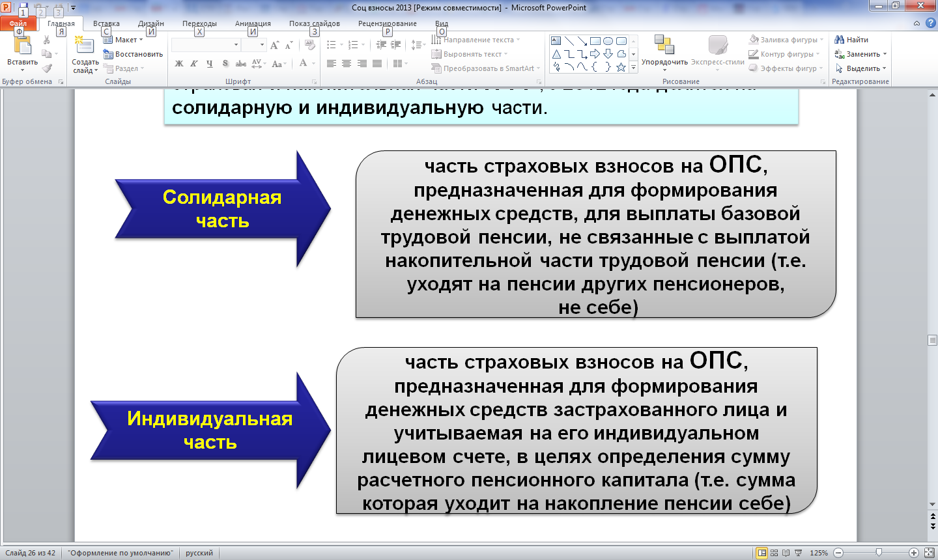This screenshot has height=560, width=938.
Task: Toggle bold Ж formatting
Action: coord(179,63)
